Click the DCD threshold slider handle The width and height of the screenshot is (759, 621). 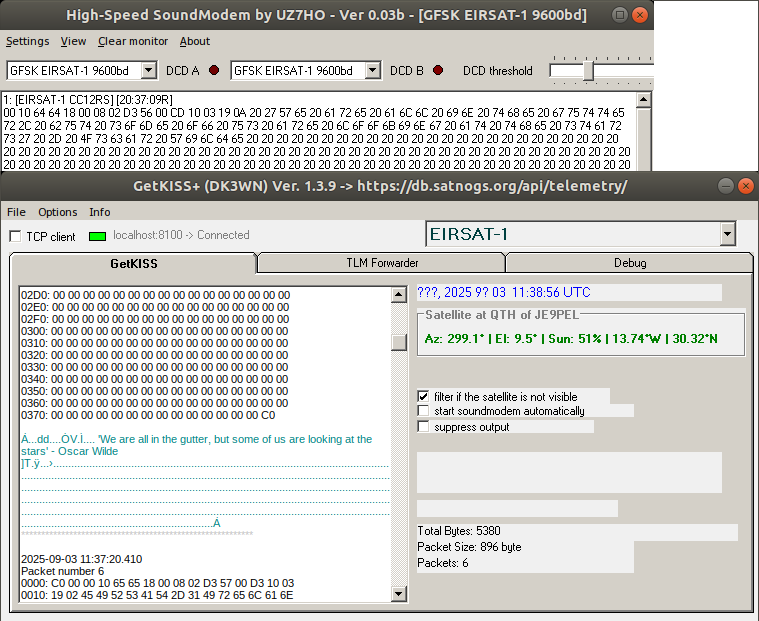pyautogui.click(x=589, y=70)
